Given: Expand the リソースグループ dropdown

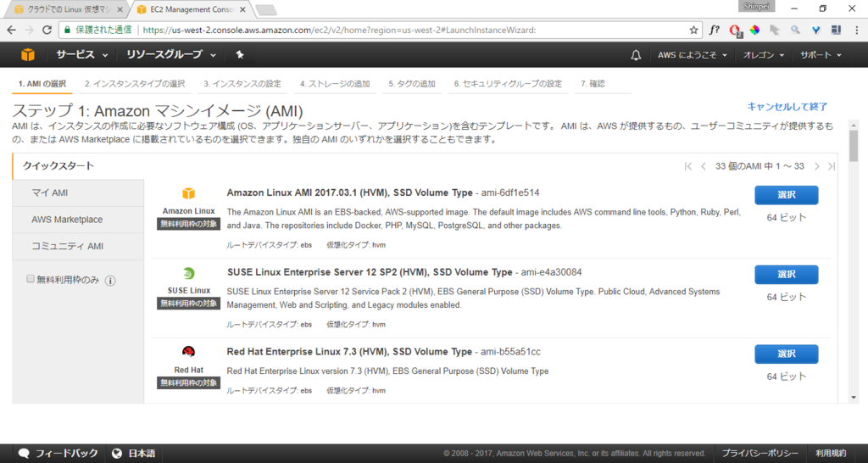Looking at the screenshot, I should [x=171, y=54].
